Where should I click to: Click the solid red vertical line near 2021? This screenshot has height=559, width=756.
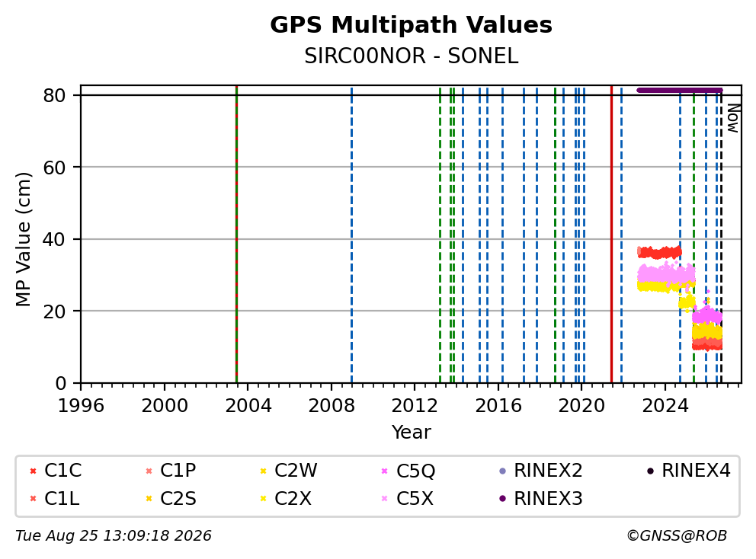[611, 235]
